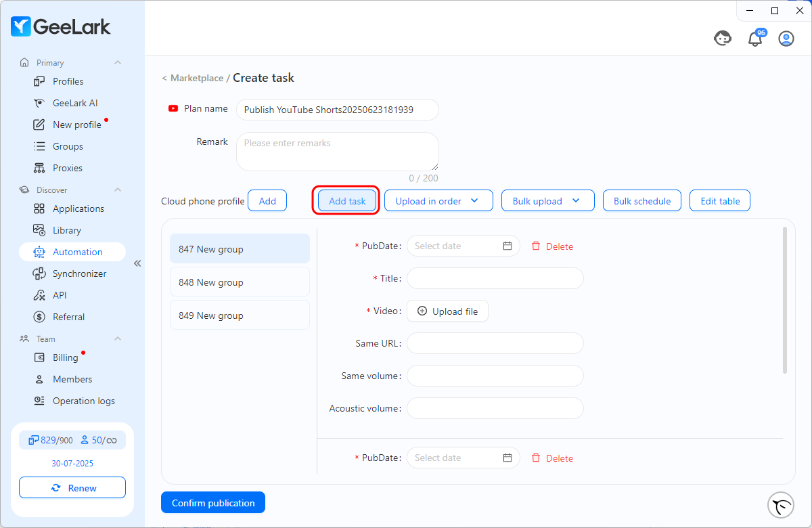Open Members in the sidebar
The height and width of the screenshot is (528, 812).
tap(72, 379)
